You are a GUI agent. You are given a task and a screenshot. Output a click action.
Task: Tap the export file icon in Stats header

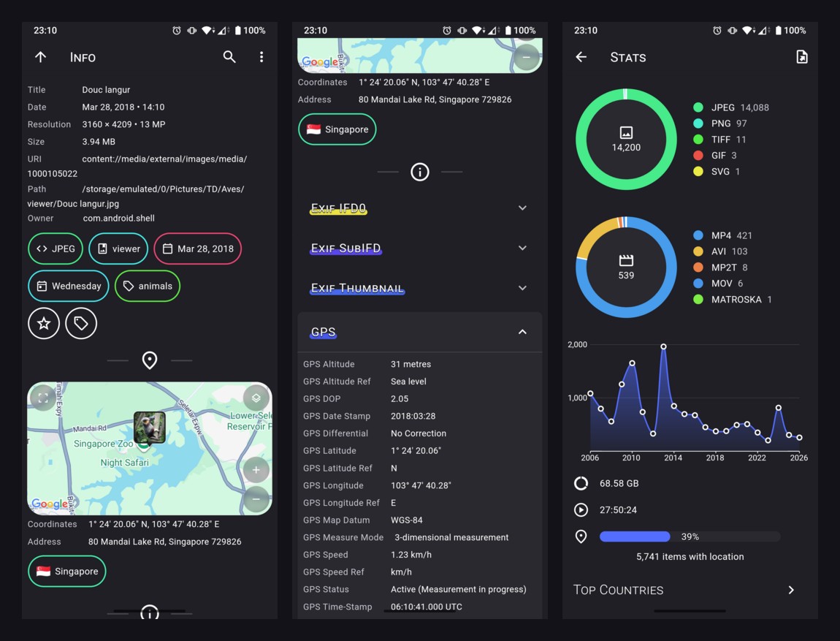(x=802, y=57)
